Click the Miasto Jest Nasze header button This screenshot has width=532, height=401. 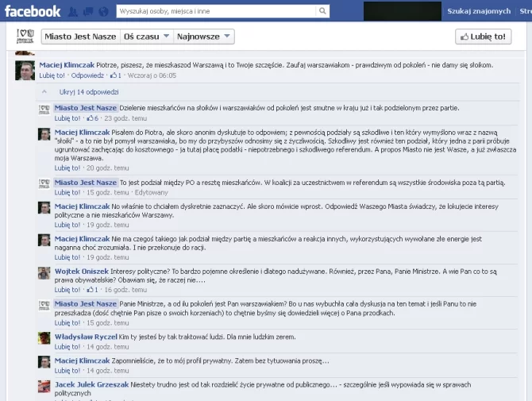(x=79, y=37)
